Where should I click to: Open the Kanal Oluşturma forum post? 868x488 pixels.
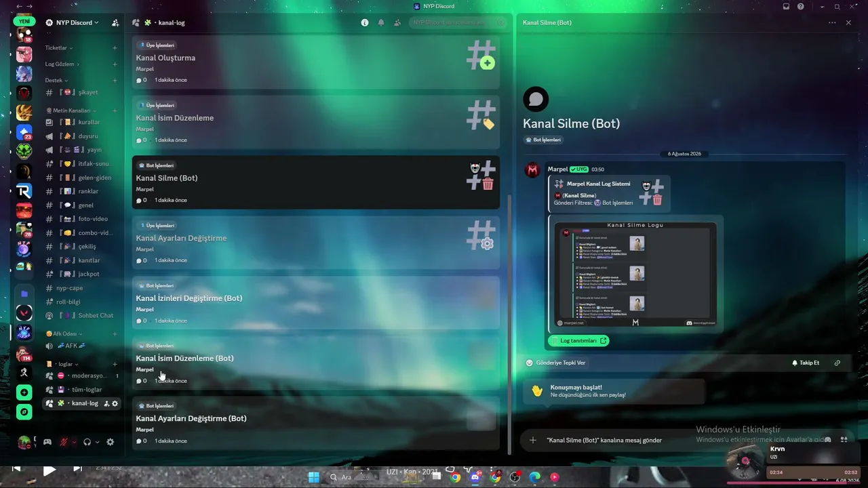pos(316,62)
